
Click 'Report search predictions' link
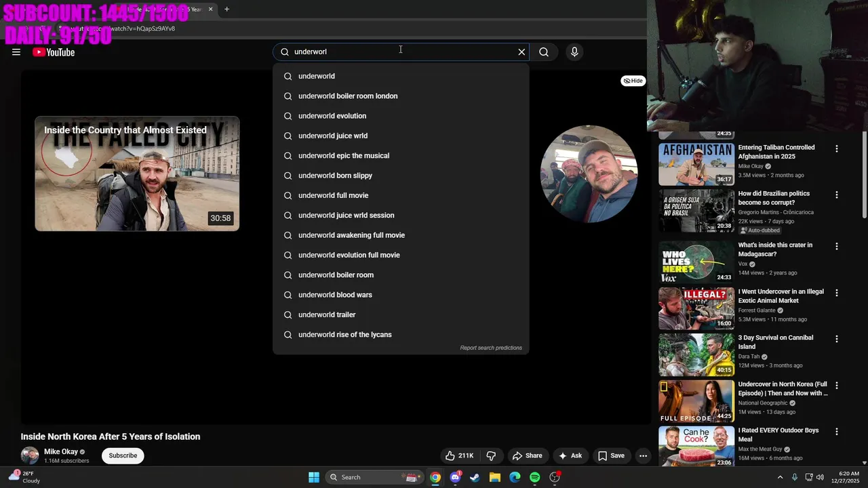point(491,348)
